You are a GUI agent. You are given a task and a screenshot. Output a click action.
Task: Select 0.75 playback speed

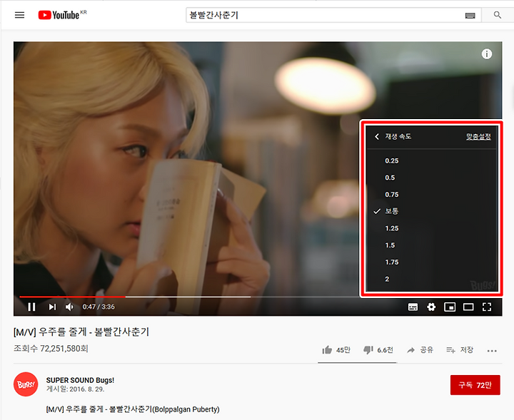pos(432,195)
